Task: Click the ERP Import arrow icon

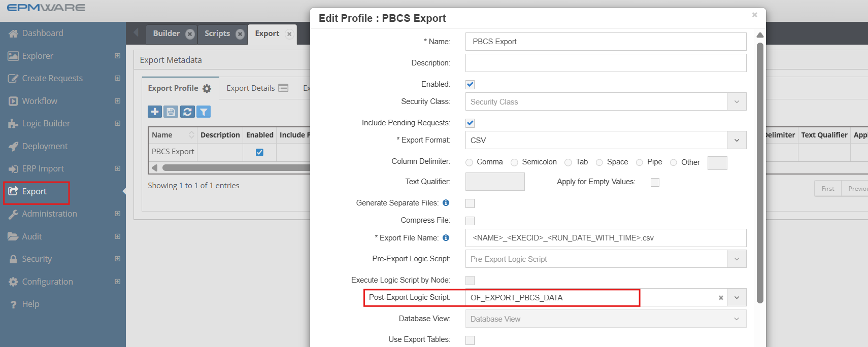Action: (13, 169)
